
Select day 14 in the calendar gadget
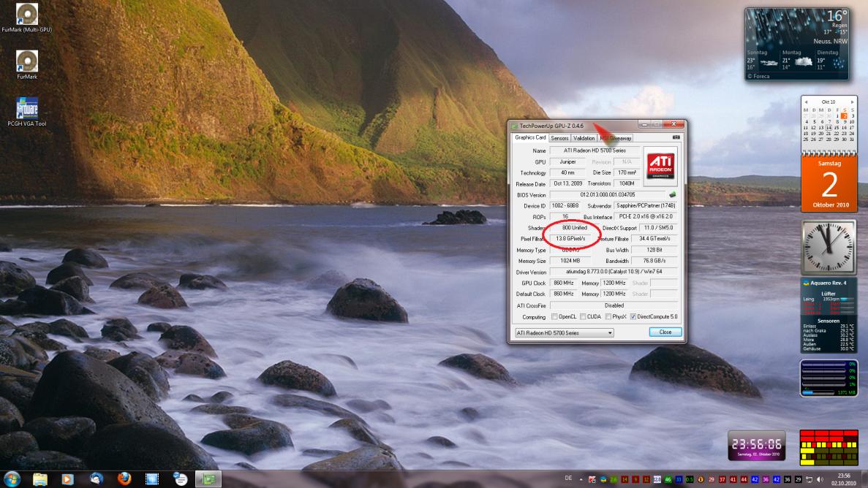pos(829,127)
